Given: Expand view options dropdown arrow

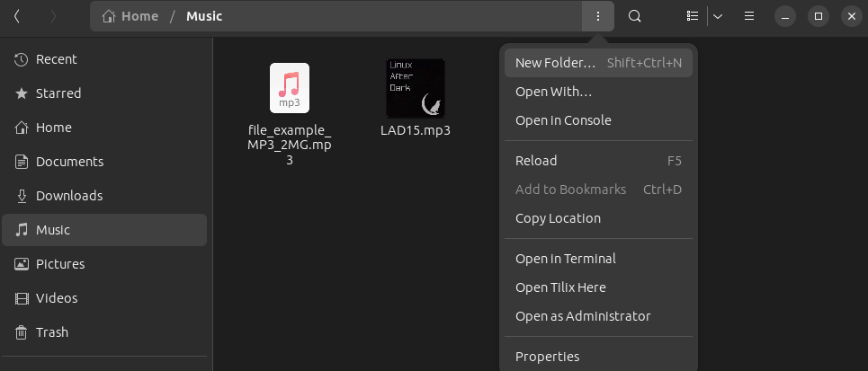Looking at the screenshot, I should coord(718,16).
